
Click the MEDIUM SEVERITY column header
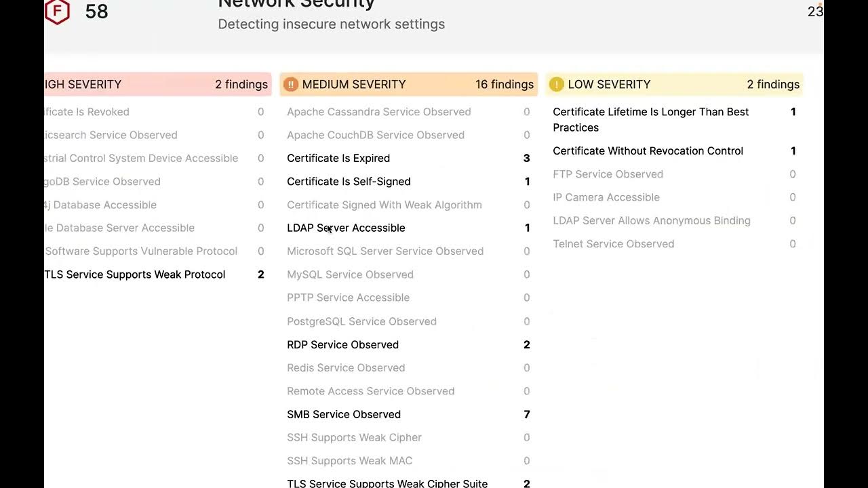(408, 84)
